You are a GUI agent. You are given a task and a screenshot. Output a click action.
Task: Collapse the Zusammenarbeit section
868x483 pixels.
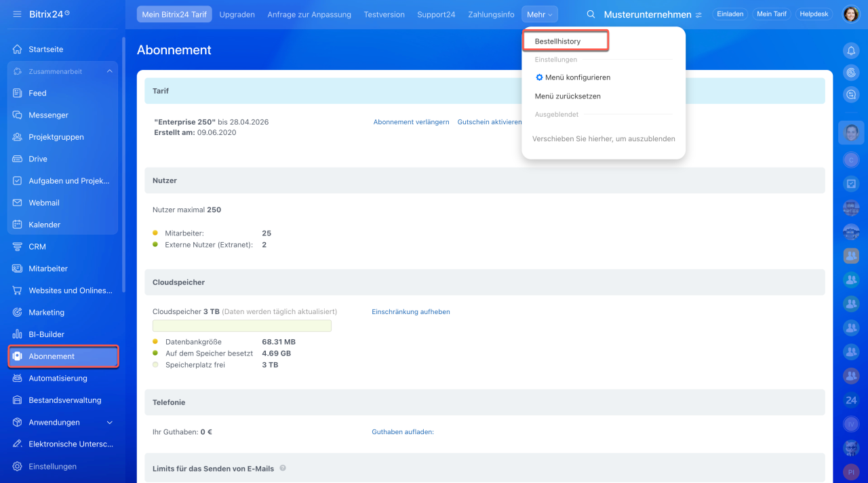click(109, 71)
